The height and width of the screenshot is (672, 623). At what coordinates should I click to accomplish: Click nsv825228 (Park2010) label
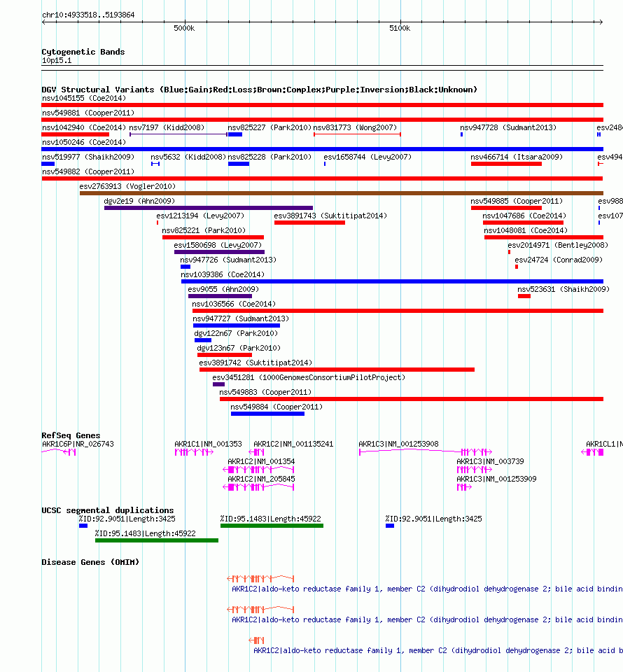[x=269, y=157]
